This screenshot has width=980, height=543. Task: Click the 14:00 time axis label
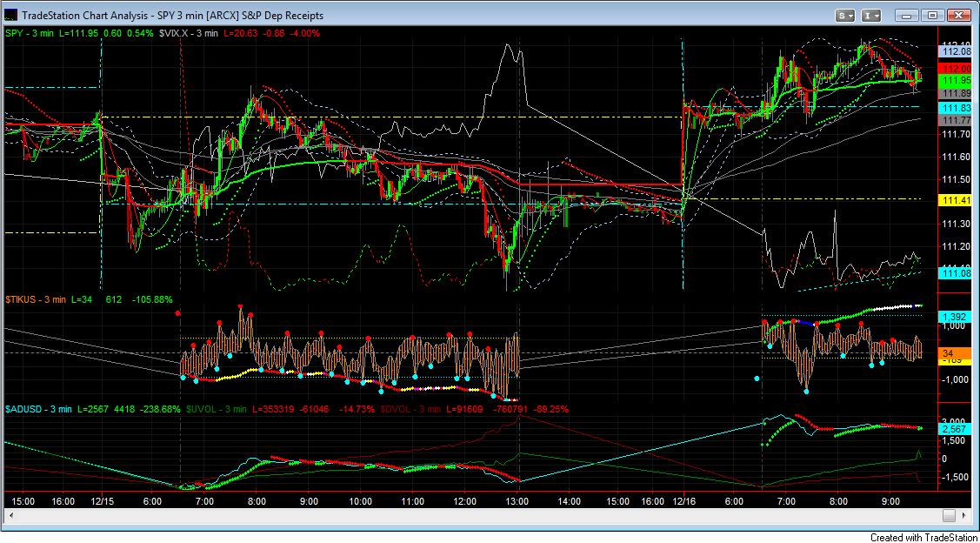[570, 500]
